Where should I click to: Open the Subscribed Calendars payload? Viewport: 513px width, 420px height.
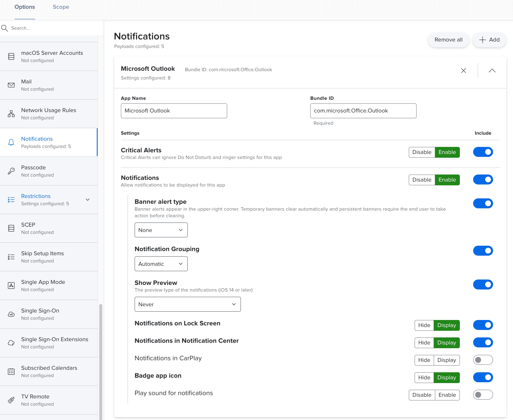tap(49, 371)
